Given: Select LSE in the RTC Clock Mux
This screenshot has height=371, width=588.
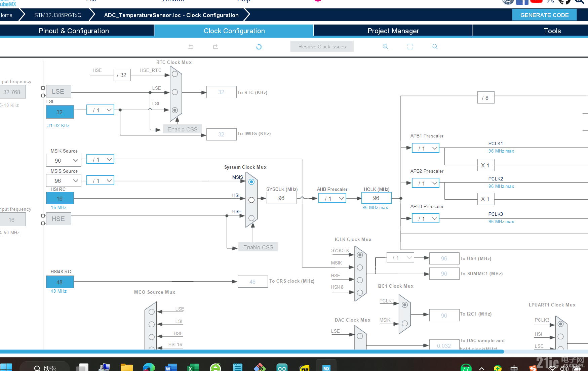Looking at the screenshot, I should (175, 92).
